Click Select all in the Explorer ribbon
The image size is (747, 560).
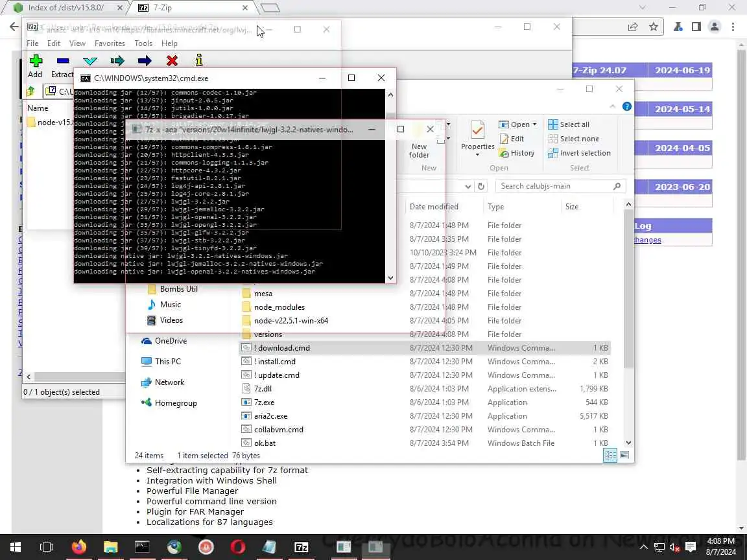(x=569, y=124)
